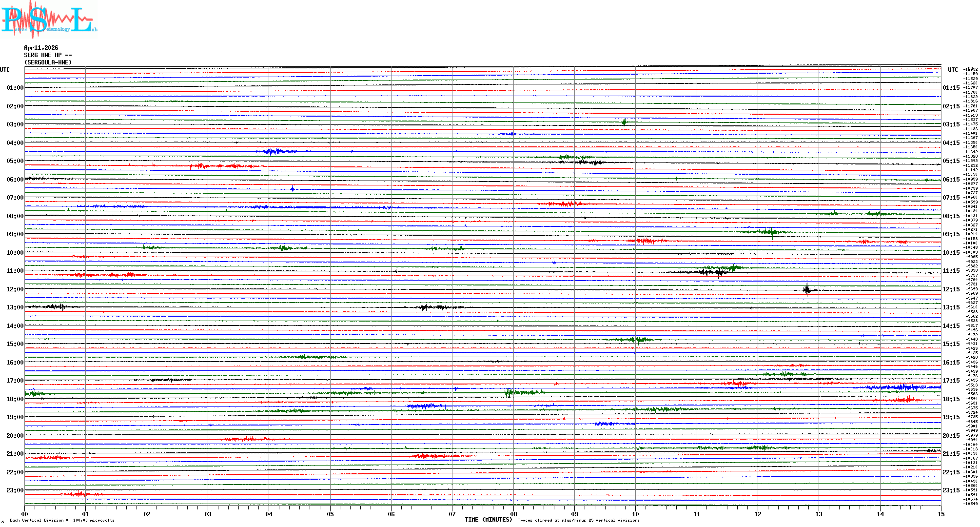Click the 05:00 hour label on left axis
The width and height of the screenshot is (980, 527).
coord(15,161)
